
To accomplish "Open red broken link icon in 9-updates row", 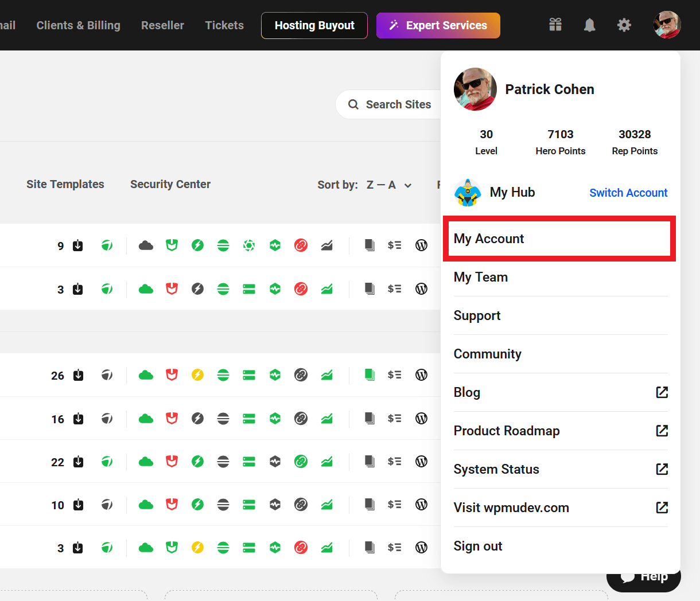I will coord(301,245).
